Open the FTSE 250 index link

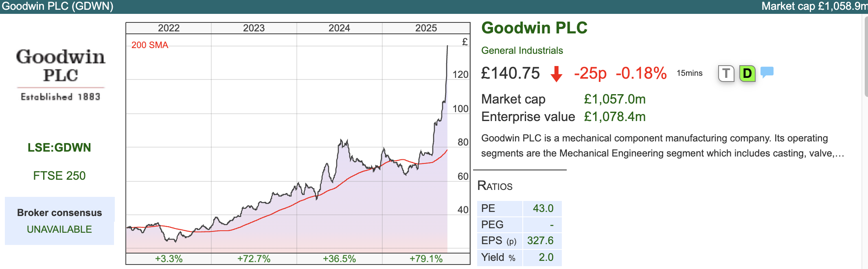click(59, 176)
